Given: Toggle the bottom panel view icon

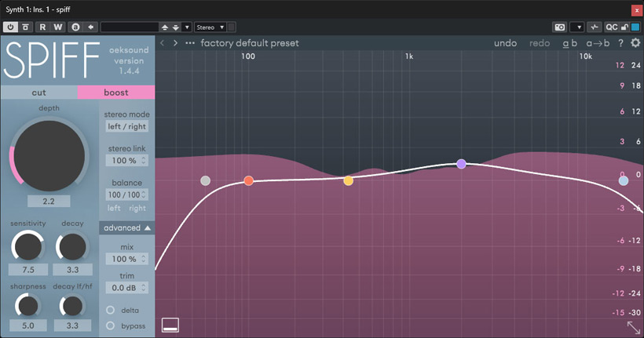Looking at the screenshot, I should click(170, 325).
